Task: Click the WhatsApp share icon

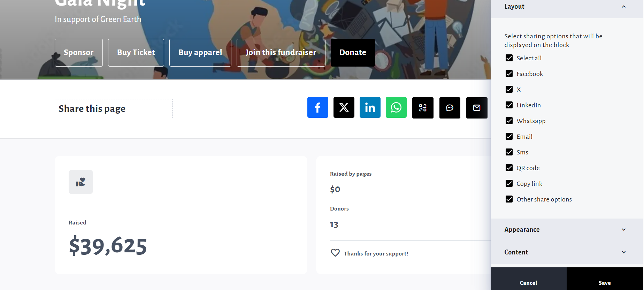Action: pyautogui.click(x=396, y=107)
